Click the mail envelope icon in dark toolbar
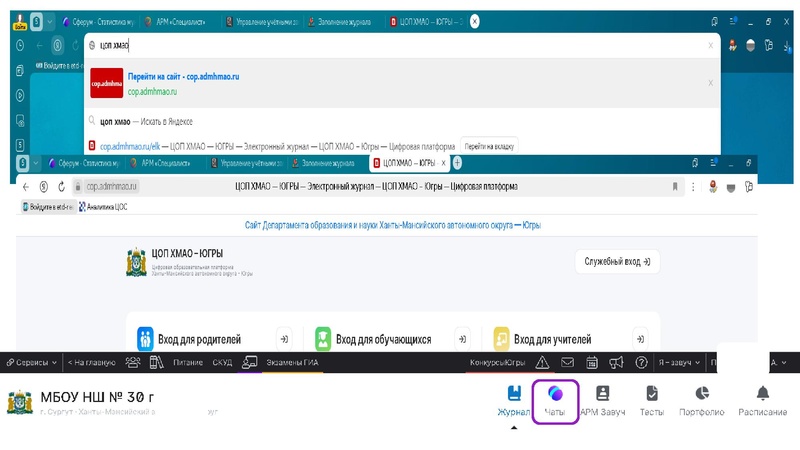Image resolution: width=800 pixels, height=450 pixels. click(567, 362)
